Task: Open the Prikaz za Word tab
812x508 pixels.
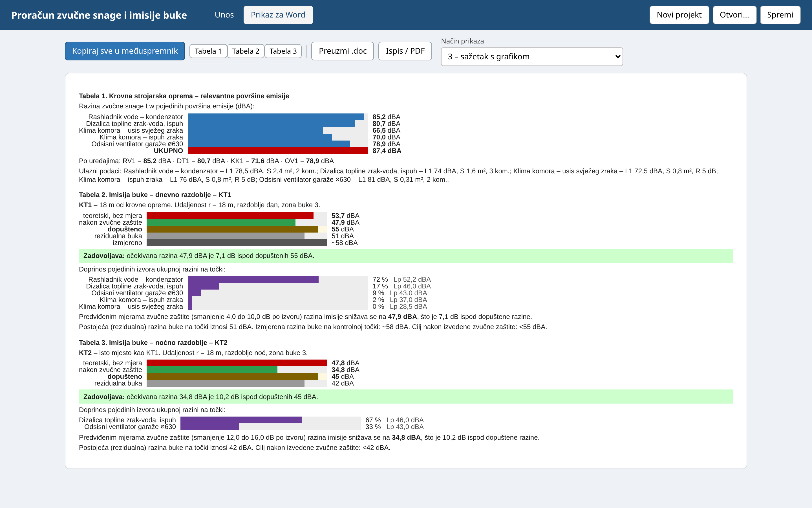Action: pos(278,15)
